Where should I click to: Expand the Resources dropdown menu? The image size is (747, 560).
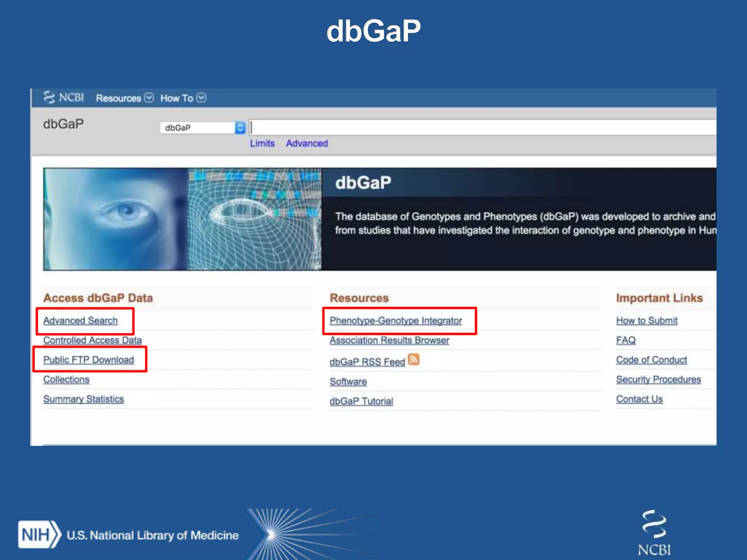click(124, 98)
